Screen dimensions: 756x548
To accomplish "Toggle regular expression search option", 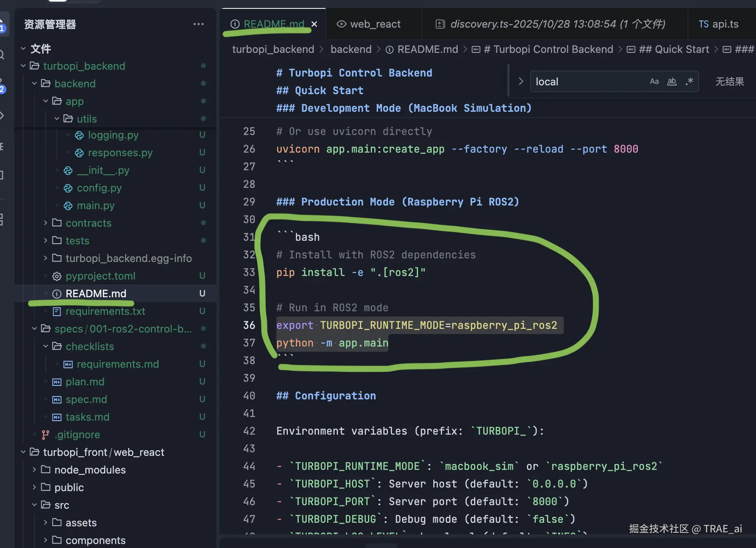I will 689,82.
